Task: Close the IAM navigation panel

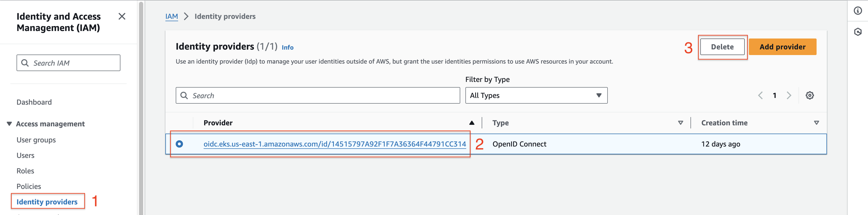Action: 122,16
